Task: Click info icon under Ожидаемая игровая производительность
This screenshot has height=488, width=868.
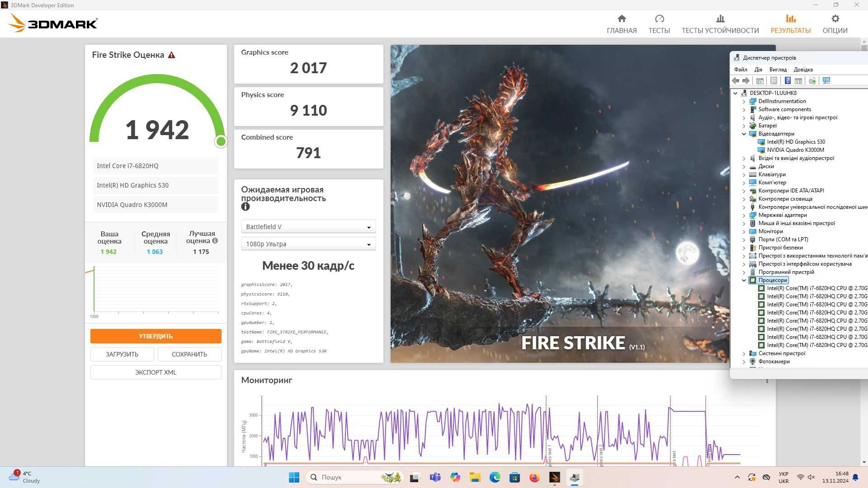Action: (x=245, y=206)
